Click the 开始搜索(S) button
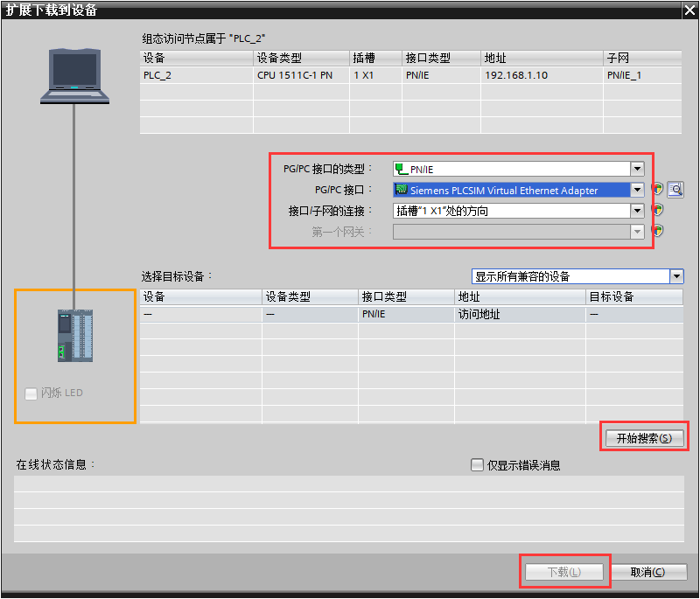The width and height of the screenshot is (700, 599). tap(644, 438)
